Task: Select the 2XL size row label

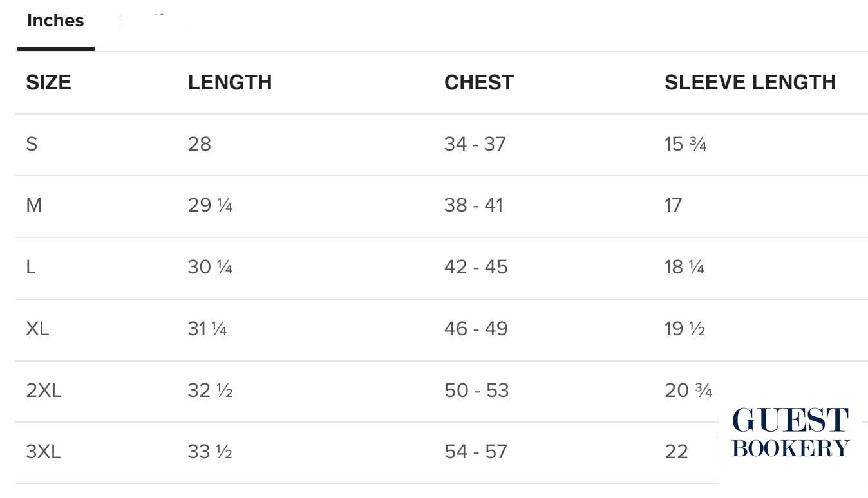Action: coord(44,391)
